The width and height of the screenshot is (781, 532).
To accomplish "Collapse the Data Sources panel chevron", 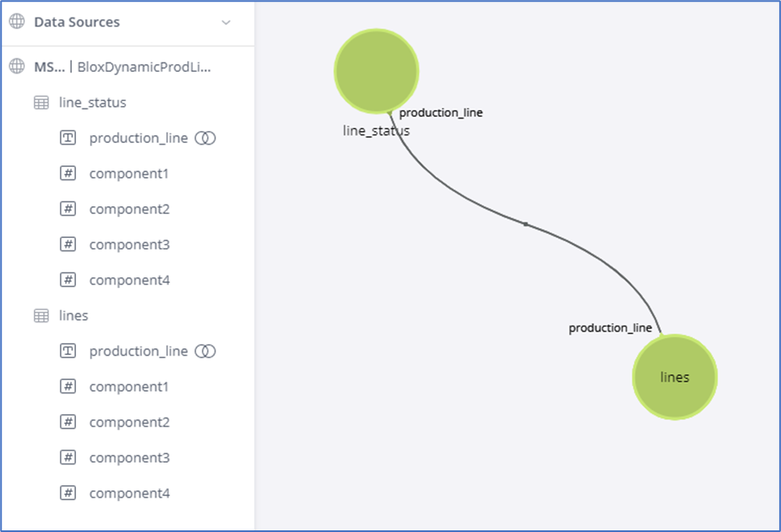I will pyautogui.click(x=226, y=23).
